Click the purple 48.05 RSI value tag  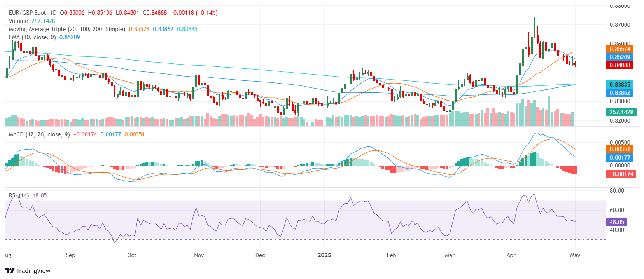tap(616, 222)
